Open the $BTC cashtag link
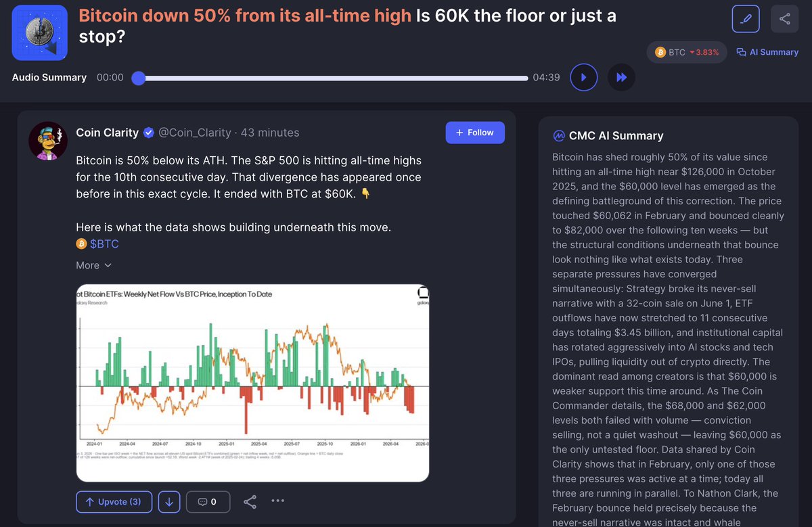 coord(104,244)
